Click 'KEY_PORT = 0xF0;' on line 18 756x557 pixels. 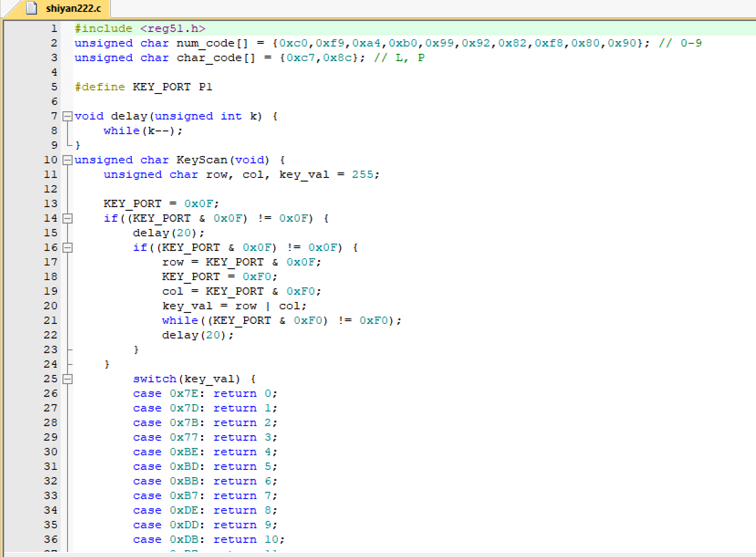tap(220, 276)
